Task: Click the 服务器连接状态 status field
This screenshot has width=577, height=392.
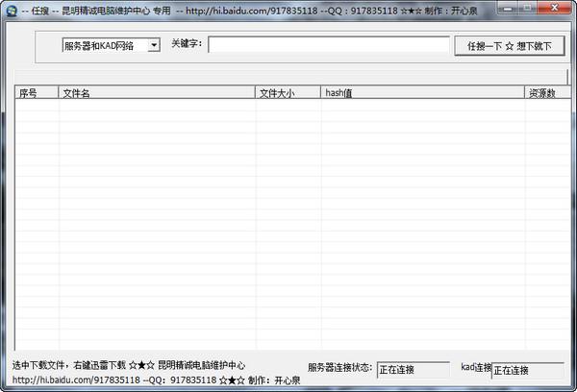Action: point(413,370)
